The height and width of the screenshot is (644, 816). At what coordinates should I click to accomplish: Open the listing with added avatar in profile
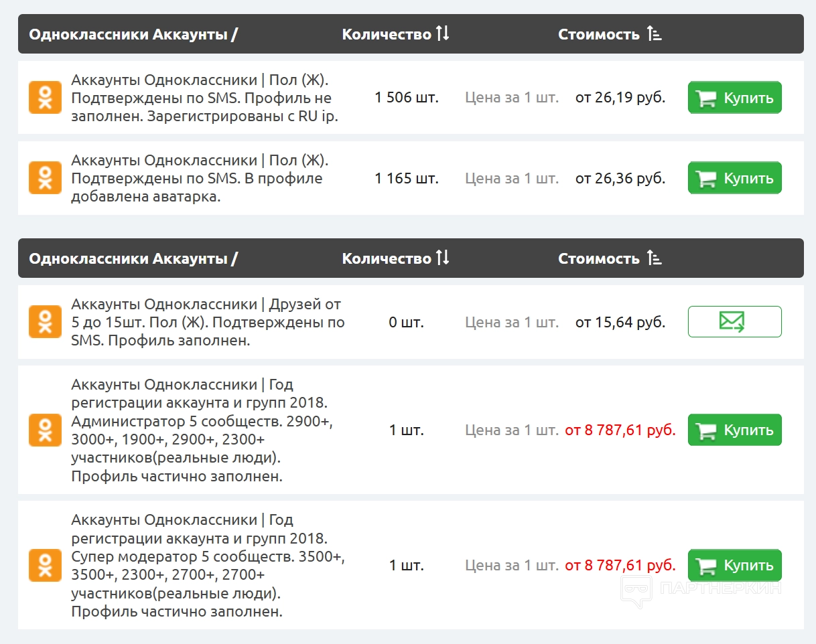[200, 178]
